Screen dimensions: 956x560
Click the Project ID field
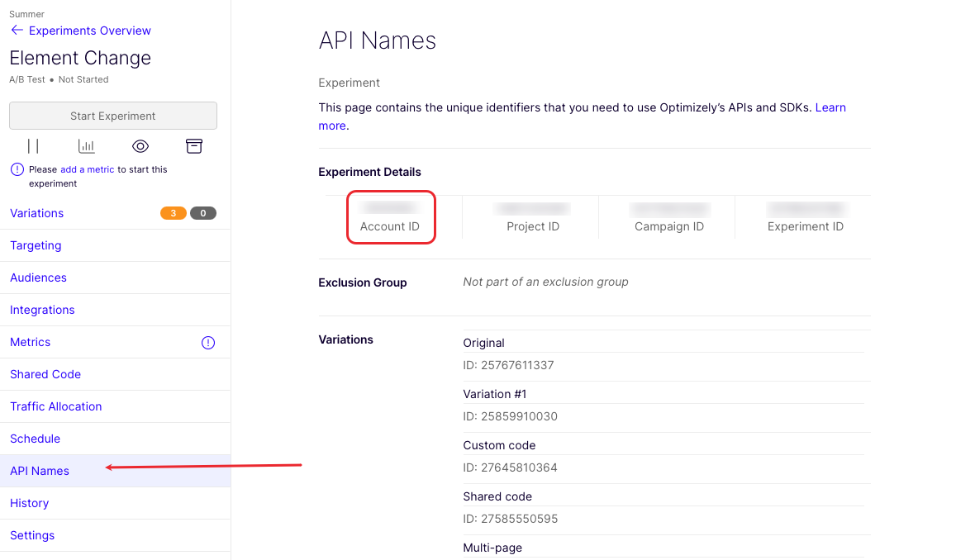click(x=533, y=217)
